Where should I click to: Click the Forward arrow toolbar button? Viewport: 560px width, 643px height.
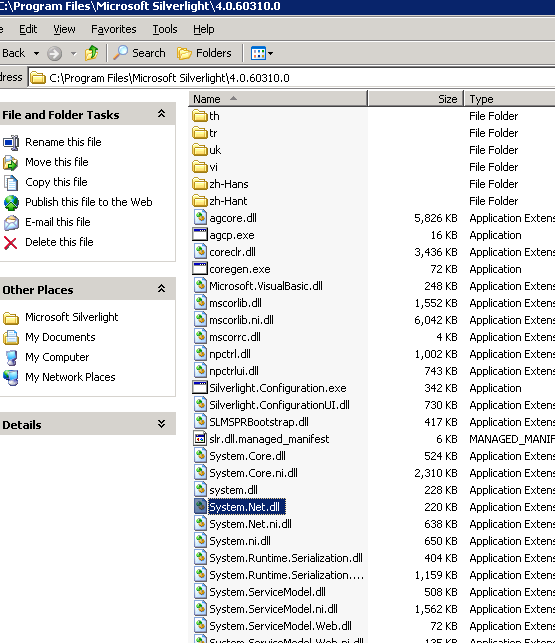tap(54, 53)
